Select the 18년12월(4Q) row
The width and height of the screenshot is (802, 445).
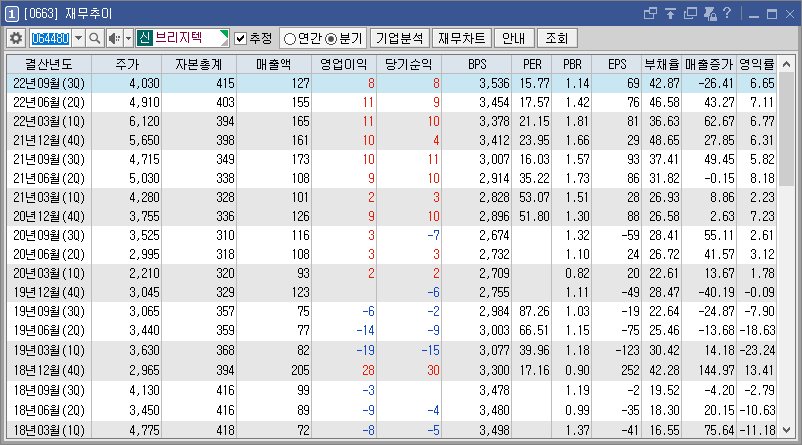click(x=391, y=370)
